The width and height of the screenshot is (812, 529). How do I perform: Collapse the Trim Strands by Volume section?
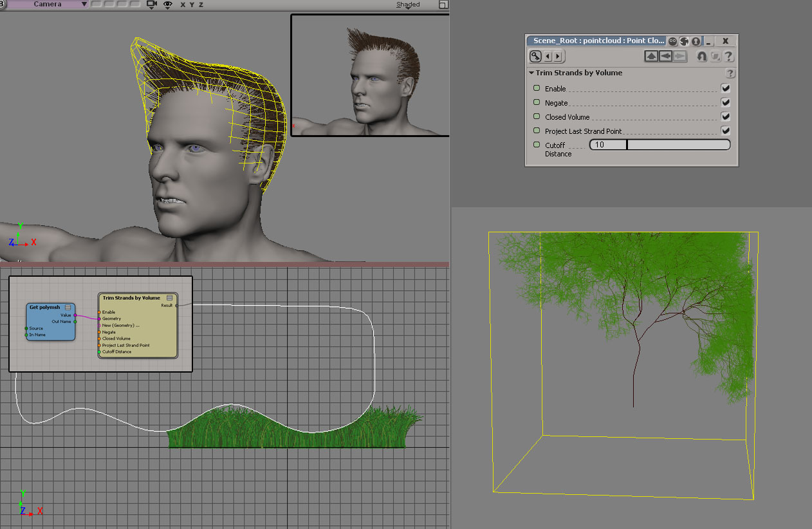click(x=531, y=73)
